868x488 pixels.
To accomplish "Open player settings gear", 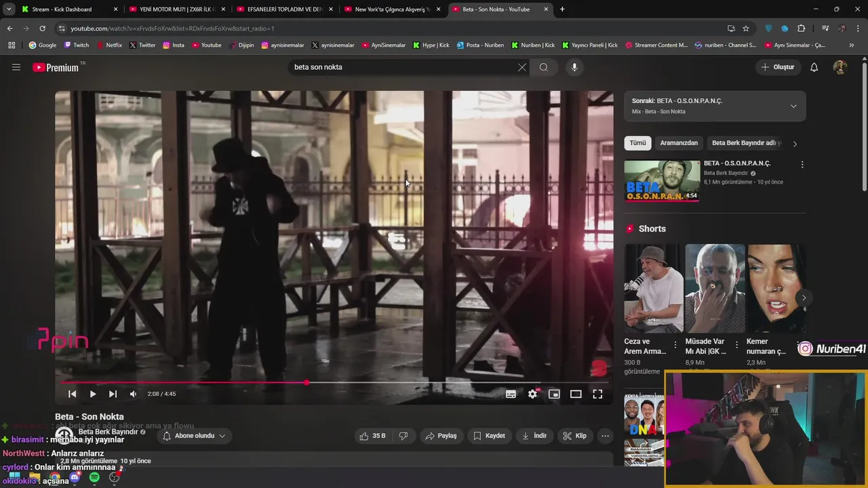I will click(532, 394).
